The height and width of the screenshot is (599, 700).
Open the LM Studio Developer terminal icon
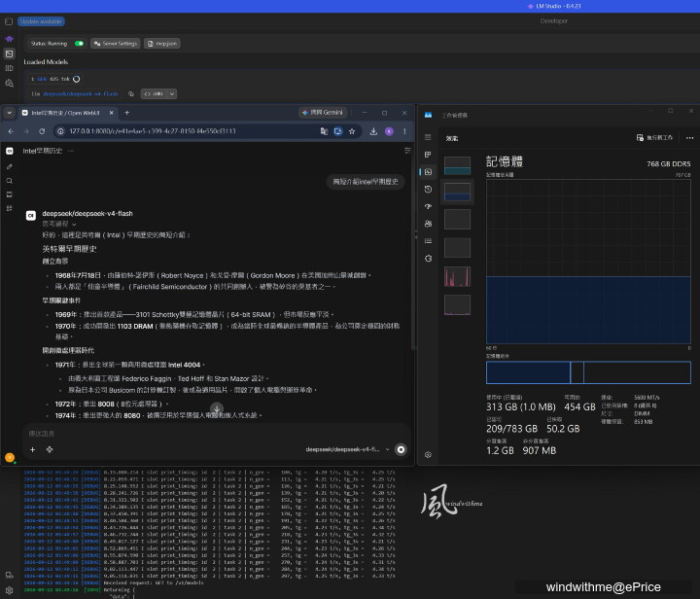(x=9, y=54)
